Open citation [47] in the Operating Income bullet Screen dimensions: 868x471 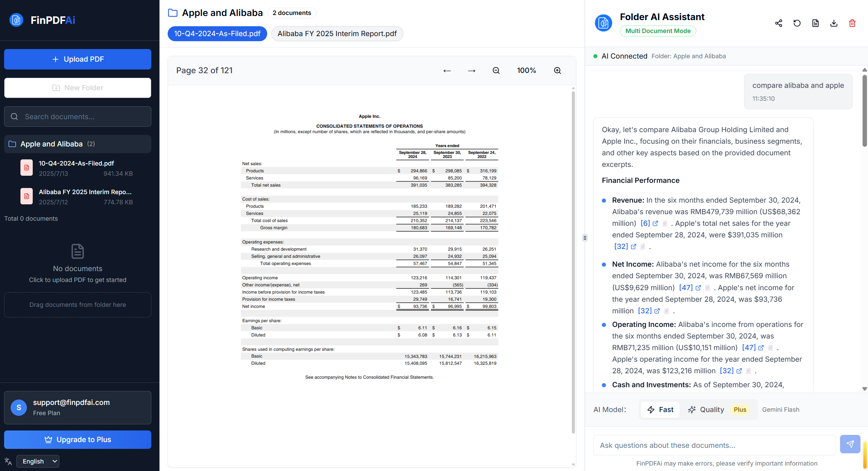click(x=749, y=348)
